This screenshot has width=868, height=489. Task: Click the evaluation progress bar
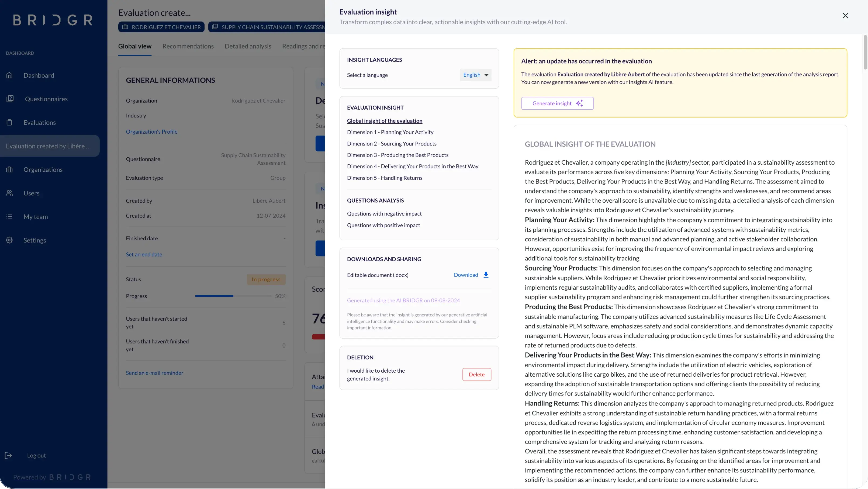pos(233,296)
